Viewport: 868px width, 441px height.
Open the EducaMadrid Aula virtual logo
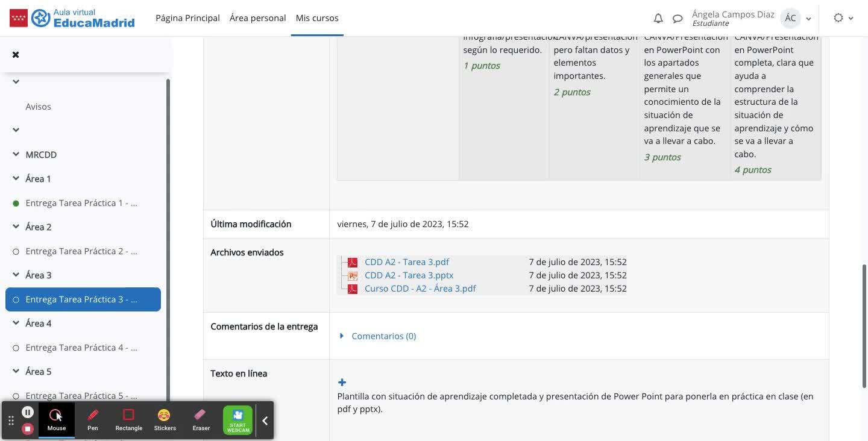tap(72, 18)
